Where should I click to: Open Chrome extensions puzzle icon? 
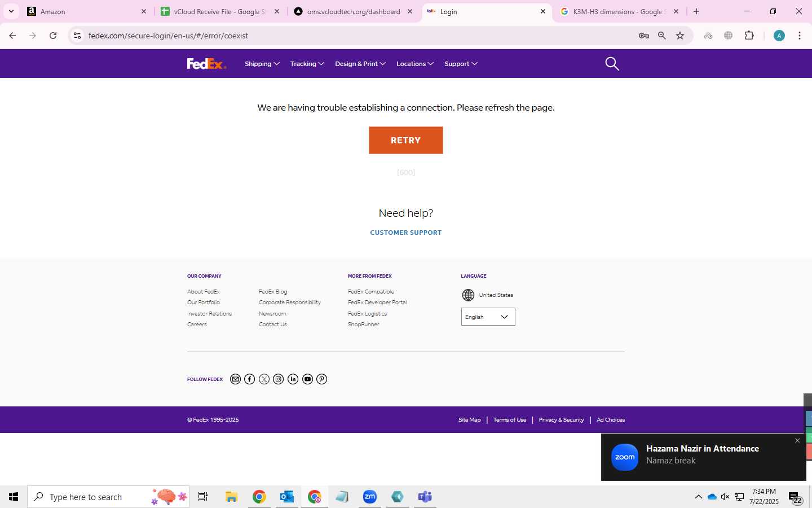tap(749, 36)
